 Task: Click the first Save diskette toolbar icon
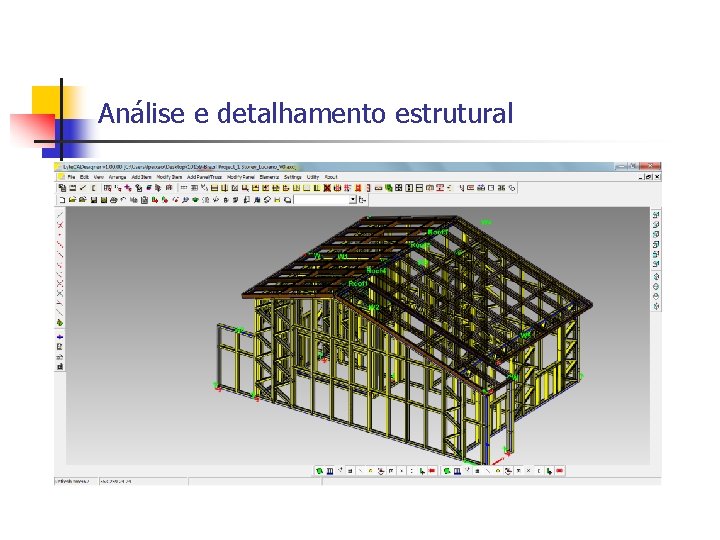[x=94, y=200]
